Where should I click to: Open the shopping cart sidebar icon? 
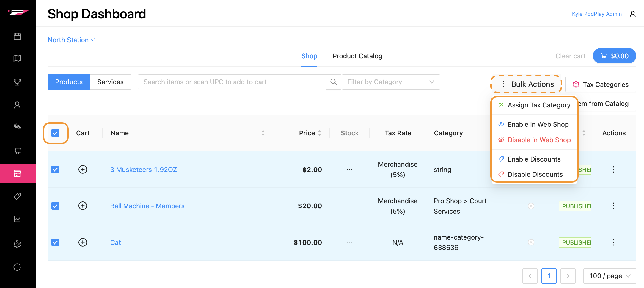pos(17,151)
